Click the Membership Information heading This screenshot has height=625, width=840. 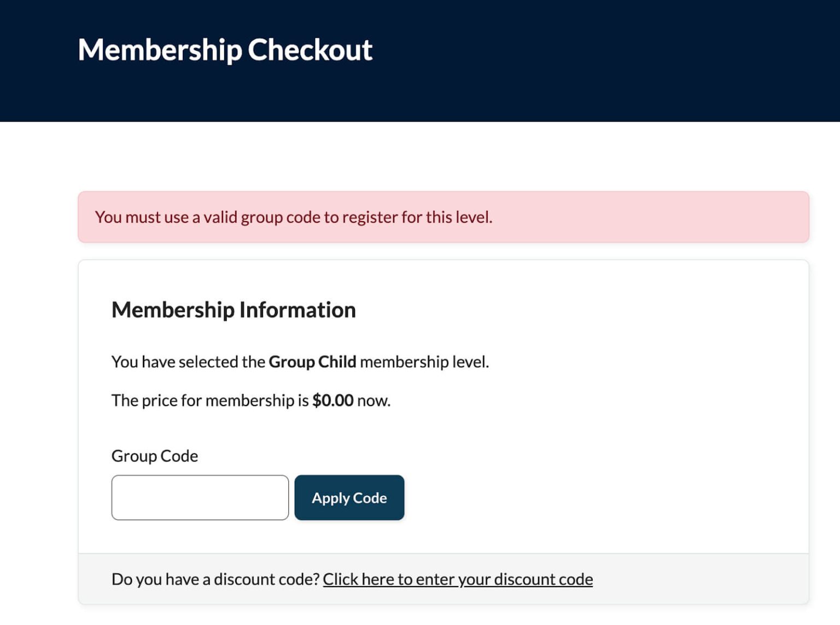click(x=233, y=309)
